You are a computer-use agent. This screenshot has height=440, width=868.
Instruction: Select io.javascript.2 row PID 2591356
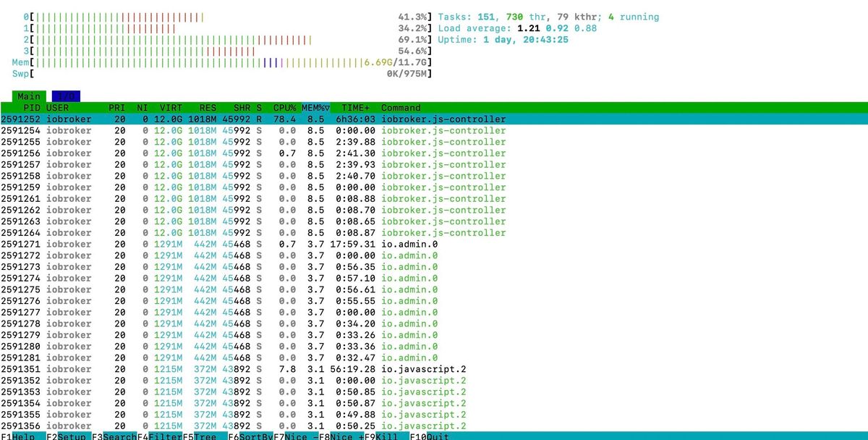(x=434, y=426)
